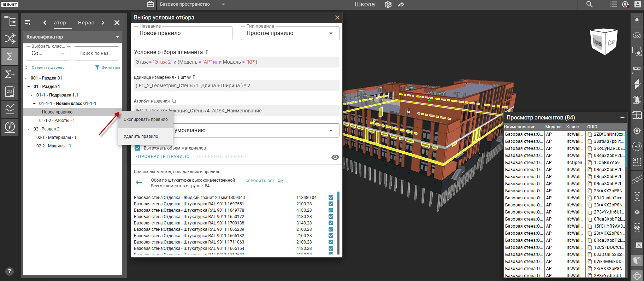The width and height of the screenshot is (644, 281).
Task: Click the sigma summation tool icon
Action: click(10, 56)
